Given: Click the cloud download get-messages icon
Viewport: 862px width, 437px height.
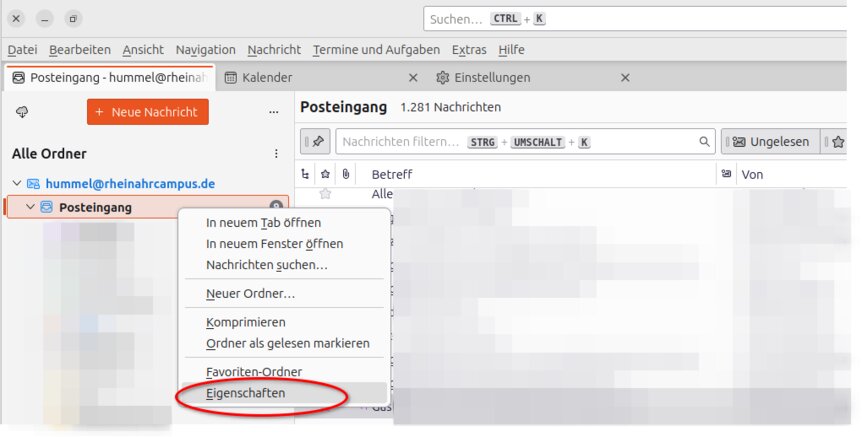Looking at the screenshot, I should [x=22, y=112].
